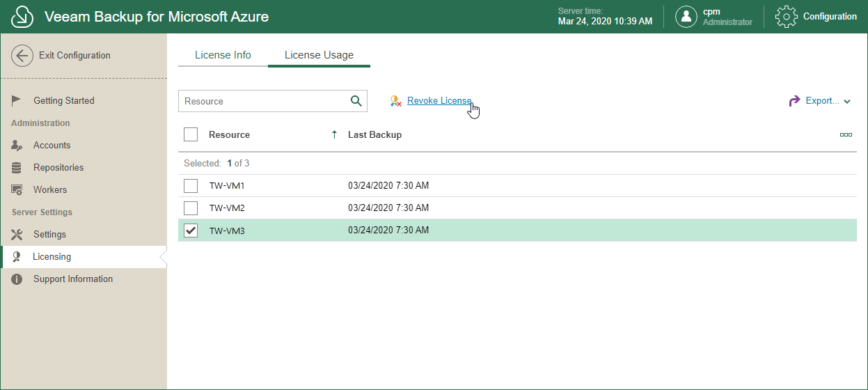868x390 pixels.
Task: Check the TW-VM2 checkbox
Action: [191, 208]
